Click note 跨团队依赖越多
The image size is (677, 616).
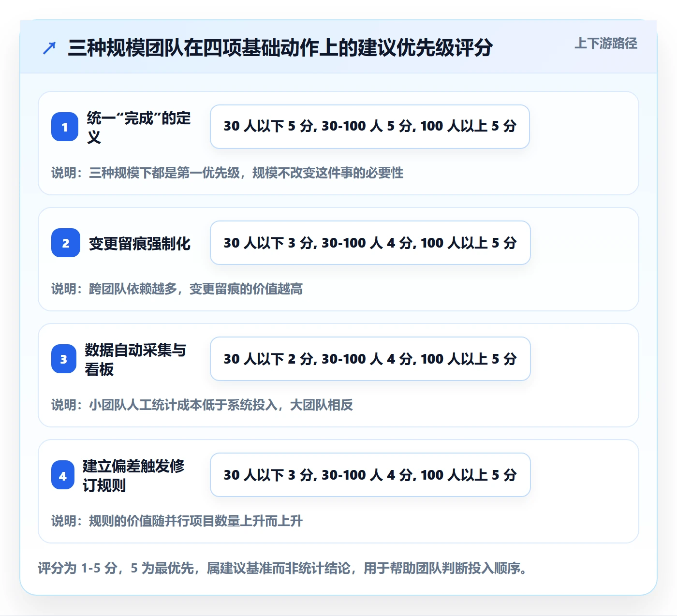point(177,289)
